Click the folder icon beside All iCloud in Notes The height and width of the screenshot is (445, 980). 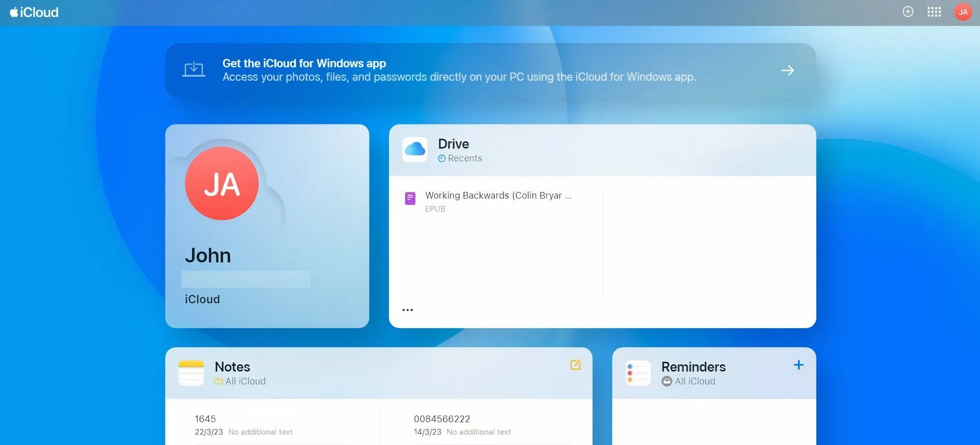click(x=219, y=381)
